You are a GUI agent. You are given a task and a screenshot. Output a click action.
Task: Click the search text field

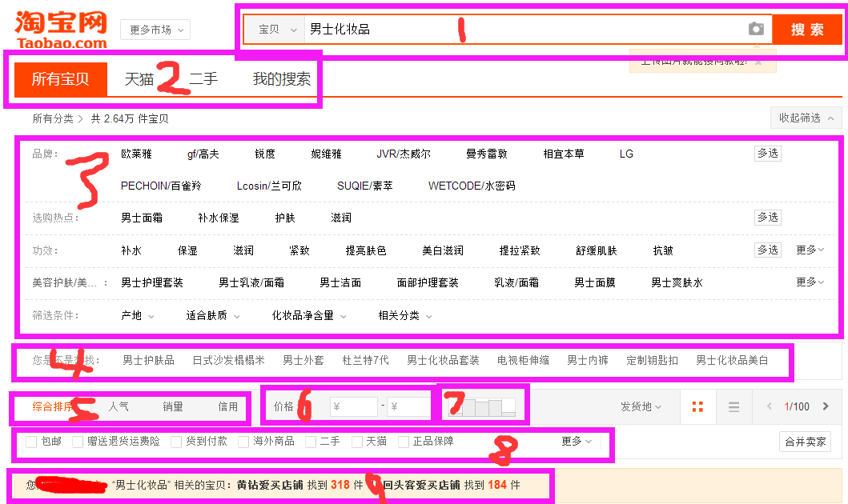pyautogui.click(x=524, y=29)
